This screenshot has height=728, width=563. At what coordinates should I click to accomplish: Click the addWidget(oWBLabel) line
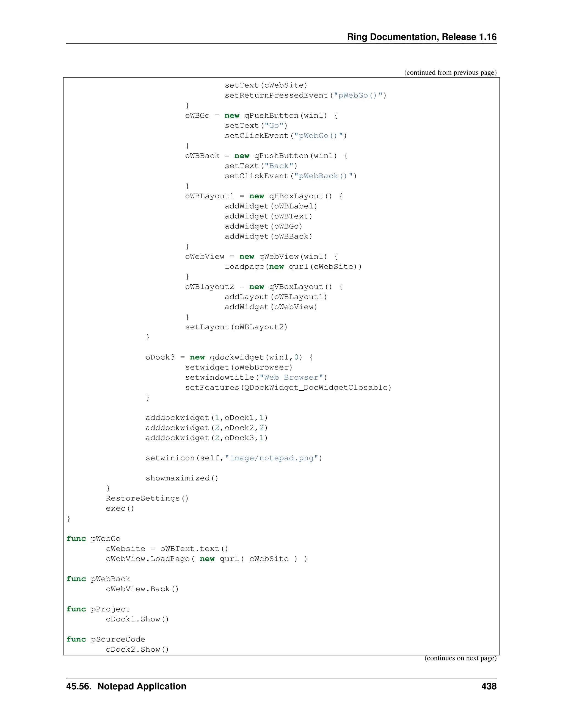[271, 206]
